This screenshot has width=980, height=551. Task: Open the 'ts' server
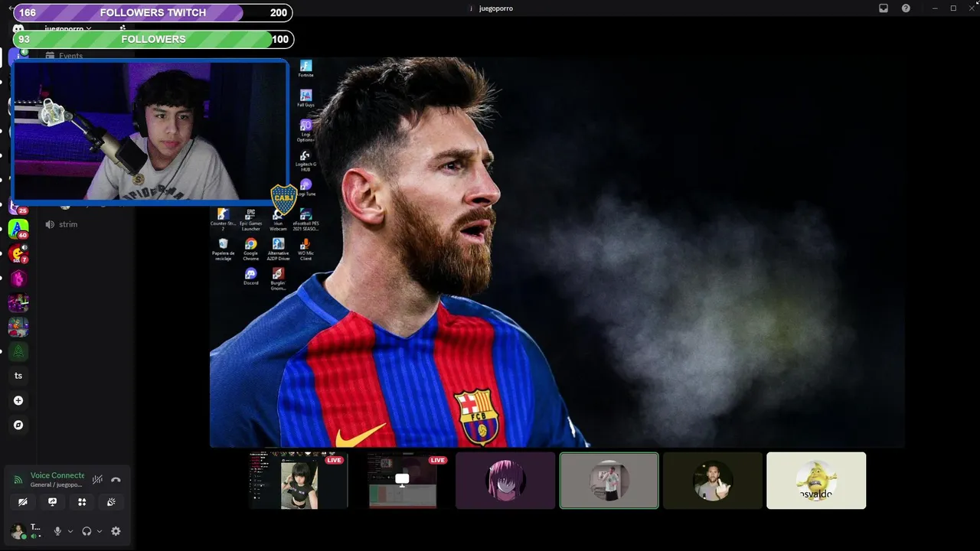coord(18,376)
